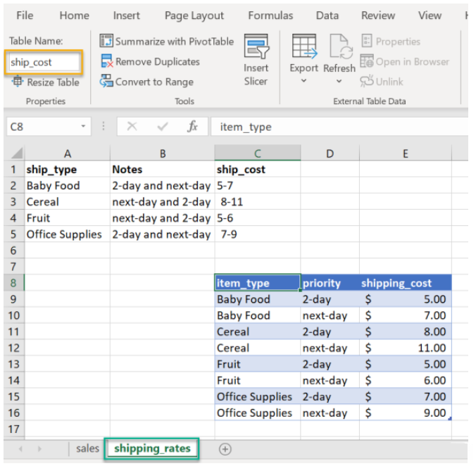Open the Data ribbon tab

click(x=327, y=15)
